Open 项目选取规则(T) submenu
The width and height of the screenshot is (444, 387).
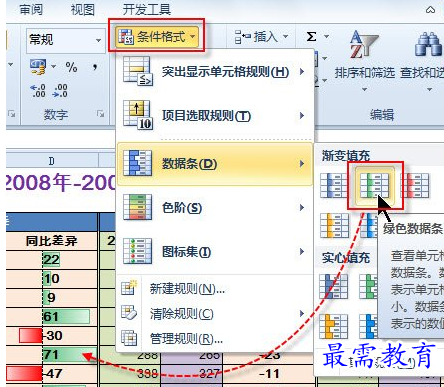pos(214,116)
